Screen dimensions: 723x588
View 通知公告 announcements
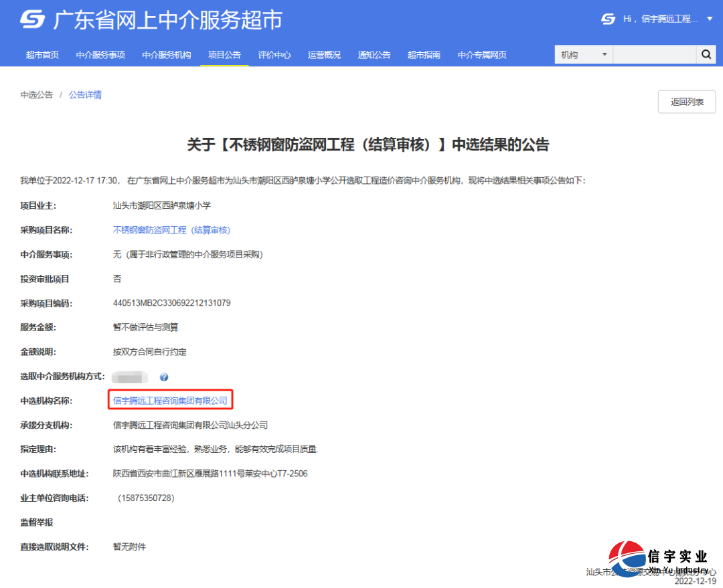374,54
